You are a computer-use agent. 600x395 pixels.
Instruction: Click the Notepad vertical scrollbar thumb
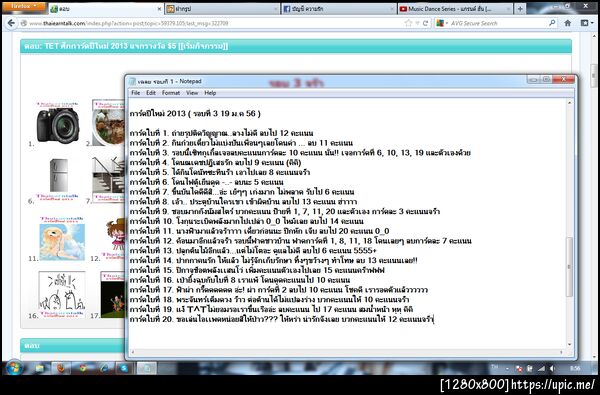[x=569, y=267]
